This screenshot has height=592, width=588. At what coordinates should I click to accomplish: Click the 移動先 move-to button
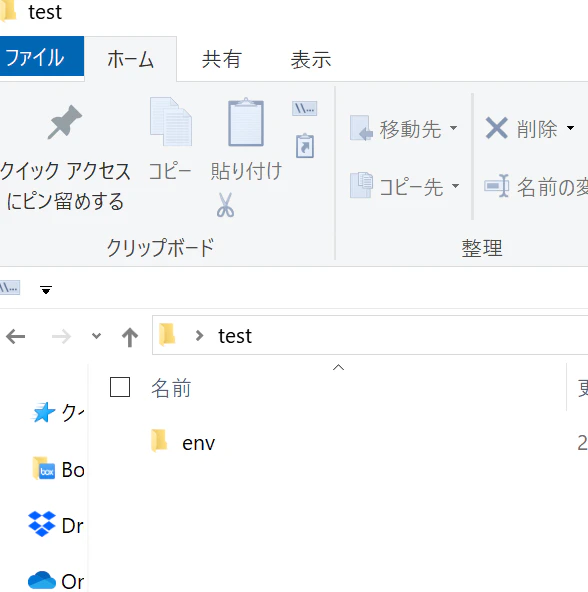pos(396,129)
